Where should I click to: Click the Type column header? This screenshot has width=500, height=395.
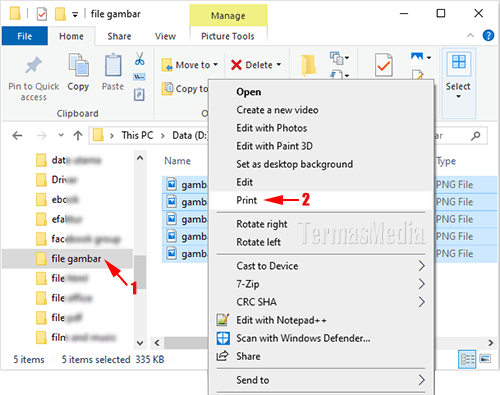[x=446, y=161]
